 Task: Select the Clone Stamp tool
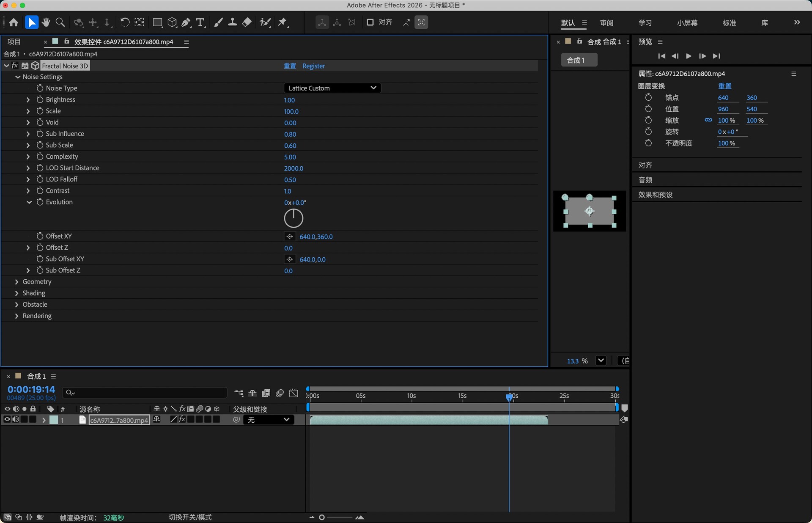pyautogui.click(x=233, y=22)
